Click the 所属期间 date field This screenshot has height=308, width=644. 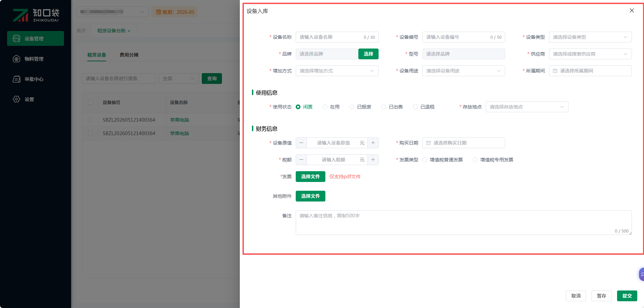point(590,71)
